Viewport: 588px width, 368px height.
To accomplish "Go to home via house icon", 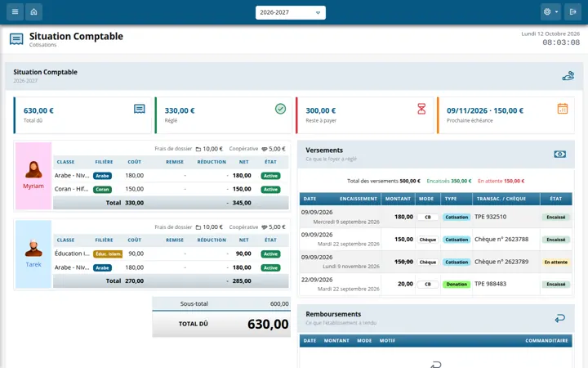I will click(33, 12).
